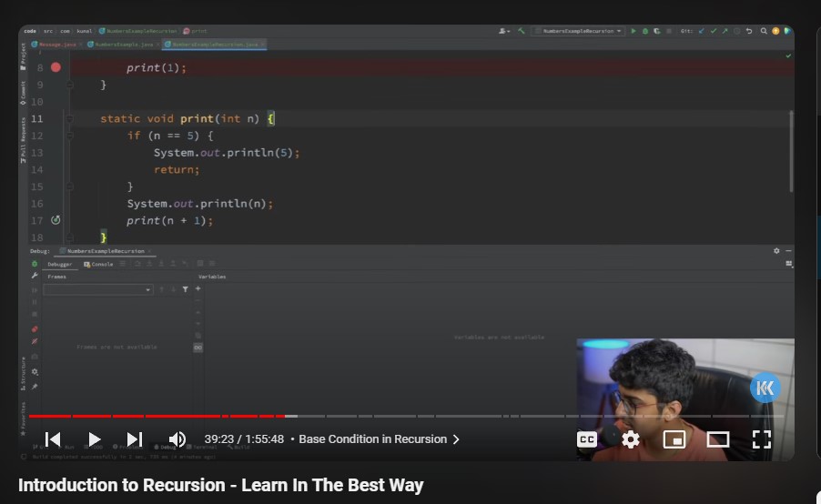Image resolution: width=821 pixels, height=504 pixels.
Task: Hide the Debug tool window
Action: (x=788, y=251)
